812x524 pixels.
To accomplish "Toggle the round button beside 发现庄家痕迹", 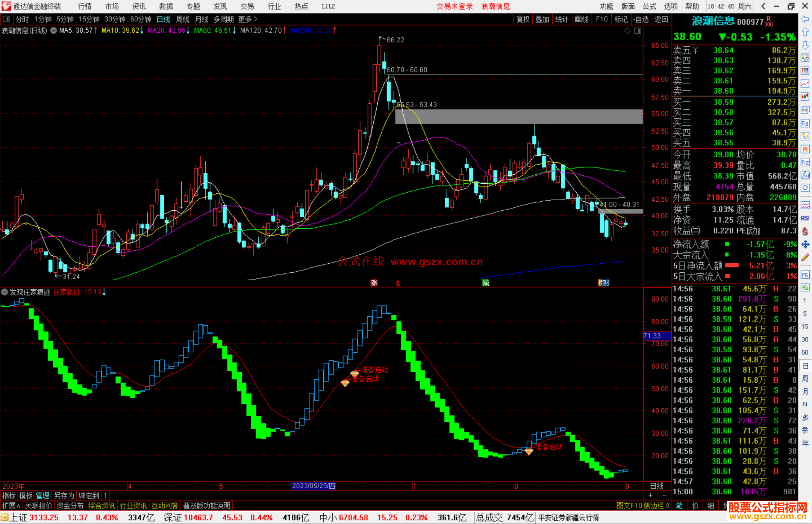I will (x=5, y=292).
